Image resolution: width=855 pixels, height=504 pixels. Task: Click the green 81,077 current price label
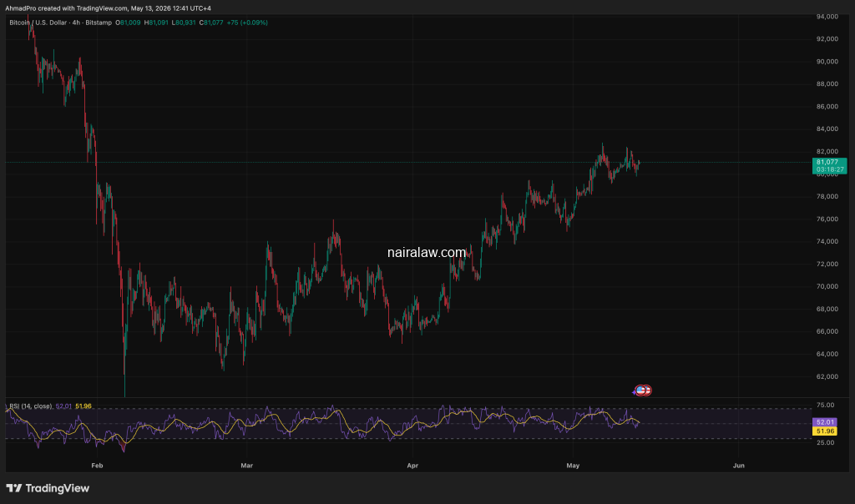827,162
